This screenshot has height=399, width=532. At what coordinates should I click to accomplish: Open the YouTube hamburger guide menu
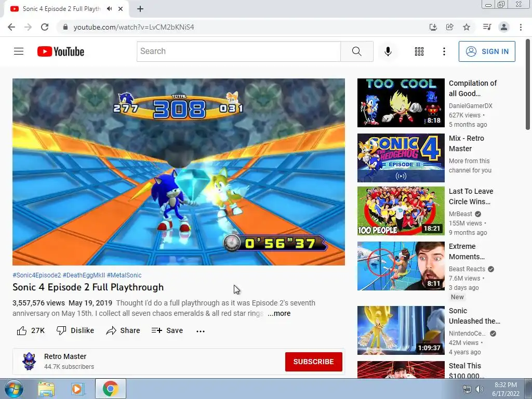coord(19,51)
